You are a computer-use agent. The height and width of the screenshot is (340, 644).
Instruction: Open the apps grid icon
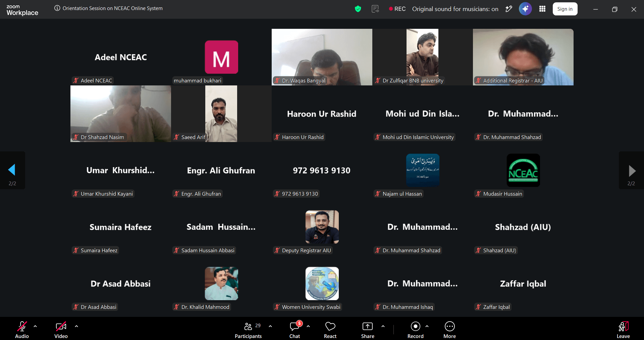pyautogui.click(x=542, y=9)
